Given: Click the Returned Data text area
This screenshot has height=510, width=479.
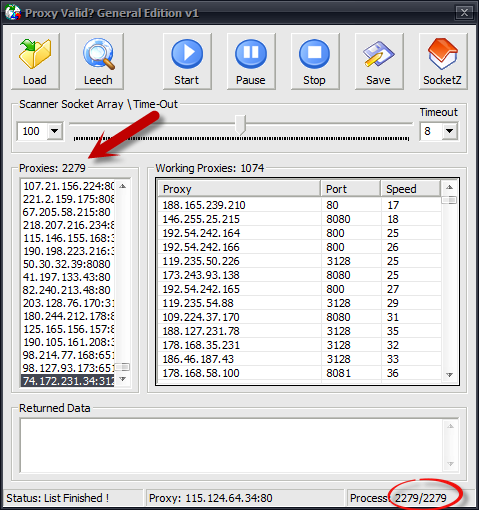Looking at the screenshot, I should pos(231,445).
